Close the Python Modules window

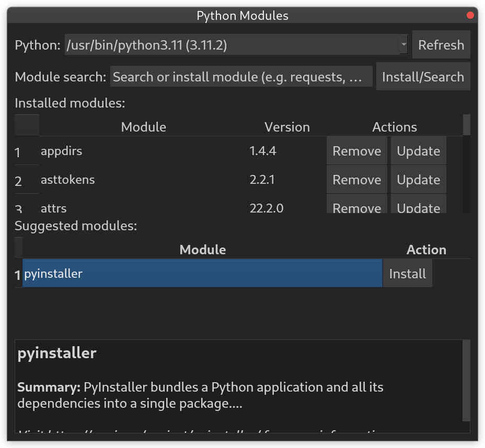470,16
